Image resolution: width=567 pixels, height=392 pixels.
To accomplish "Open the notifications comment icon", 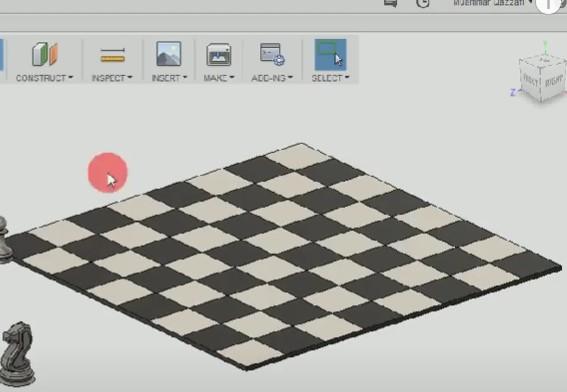I will pos(391,3).
